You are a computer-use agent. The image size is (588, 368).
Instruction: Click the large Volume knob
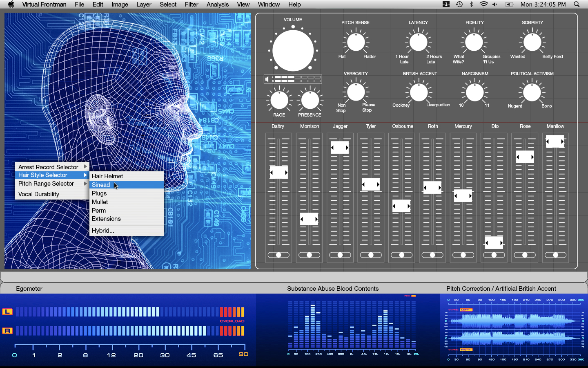pos(293,51)
